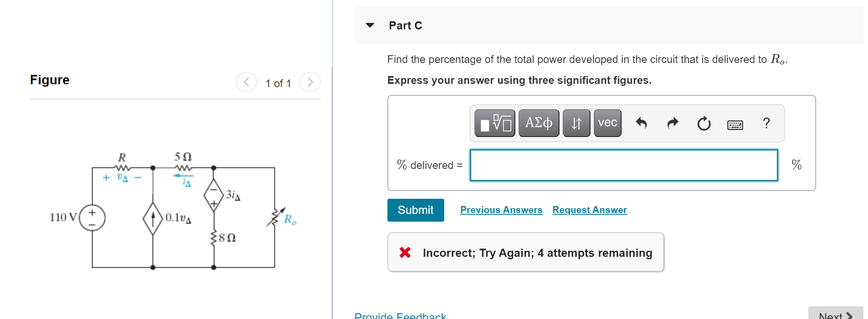Reset the answer field with refresh icon
The height and width of the screenshot is (319, 868).
coord(703,123)
